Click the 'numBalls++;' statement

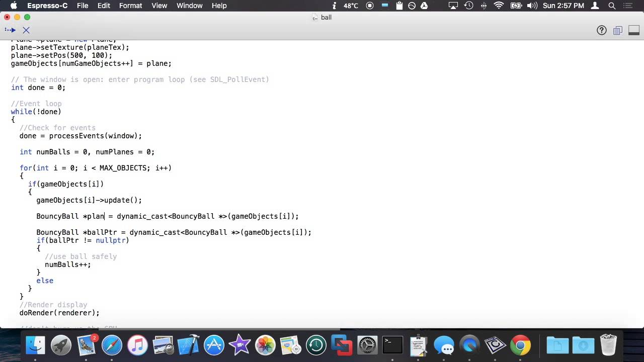[68, 264]
